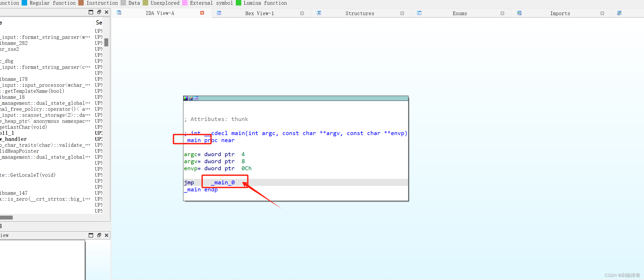Switch to the Enums tab

(x=459, y=13)
